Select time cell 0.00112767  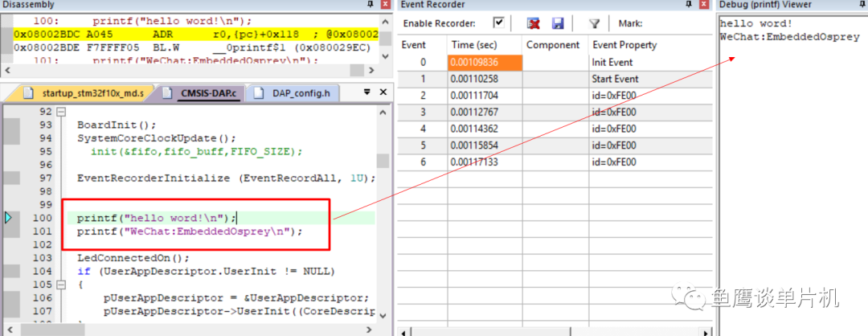(x=485, y=112)
